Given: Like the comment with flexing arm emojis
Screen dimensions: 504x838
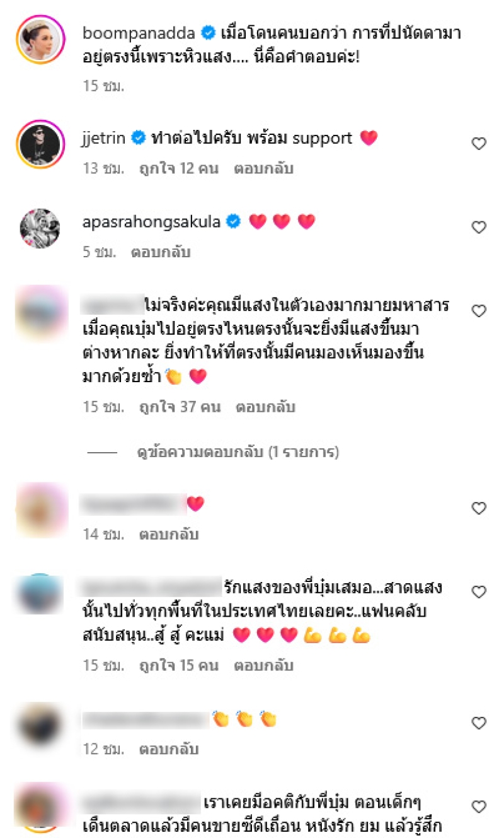Looking at the screenshot, I should point(479,592).
